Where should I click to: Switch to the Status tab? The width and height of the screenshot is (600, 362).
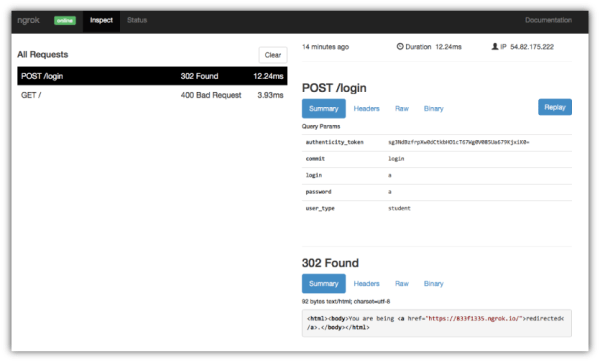pyautogui.click(x=137, y=20)
